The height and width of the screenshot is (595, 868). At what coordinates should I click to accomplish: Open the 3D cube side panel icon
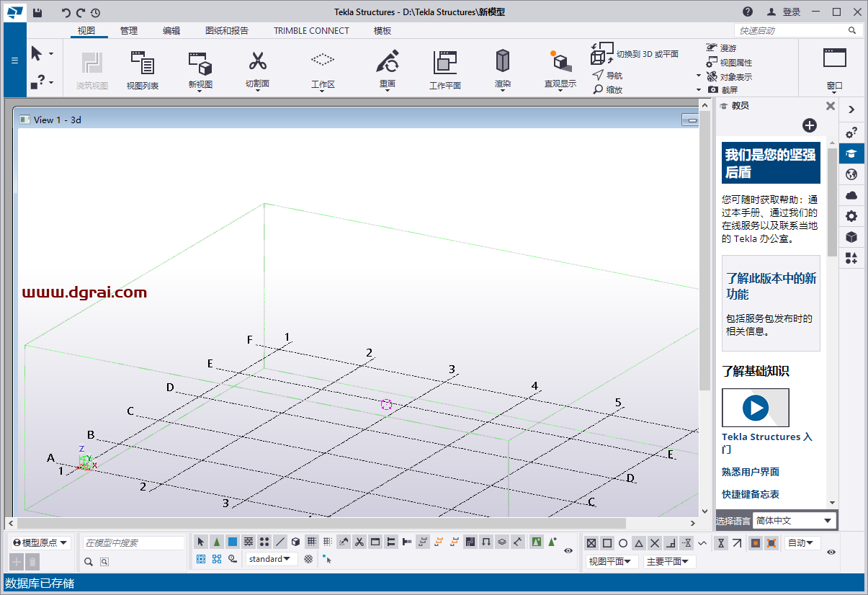[851, 237]
